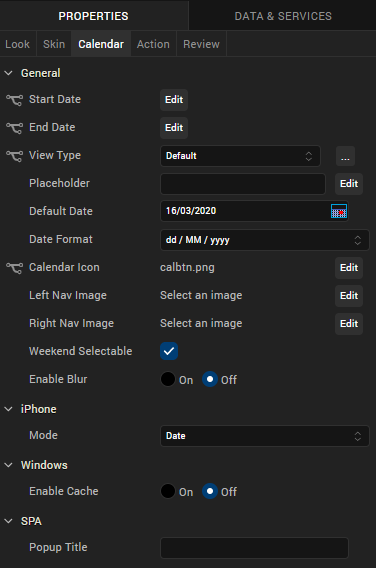Click the ellipsis button next to View Type

345,156
